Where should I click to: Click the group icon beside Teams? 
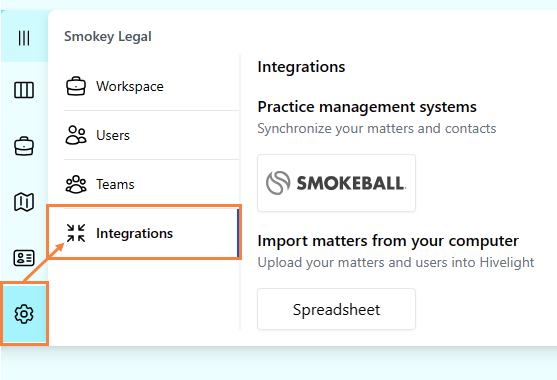76,184
